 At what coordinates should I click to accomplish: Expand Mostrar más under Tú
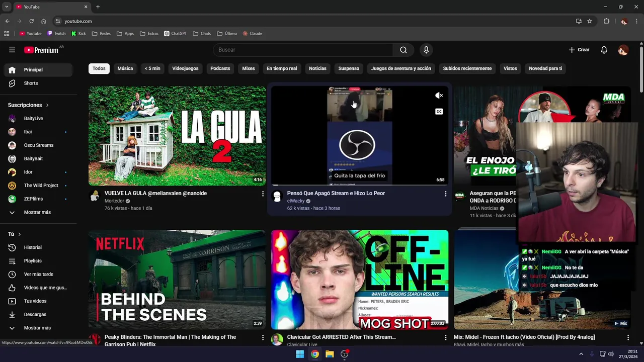point(38,328)
